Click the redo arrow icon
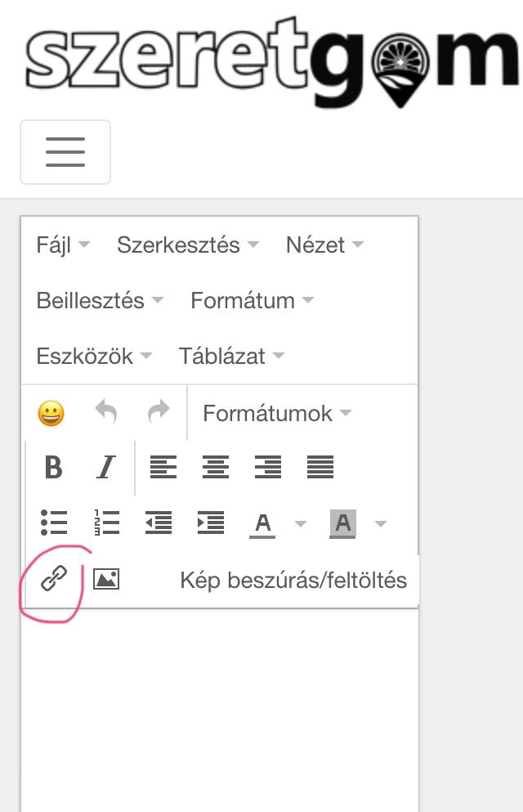Viewport: 523px width, 812px height. 159,411
